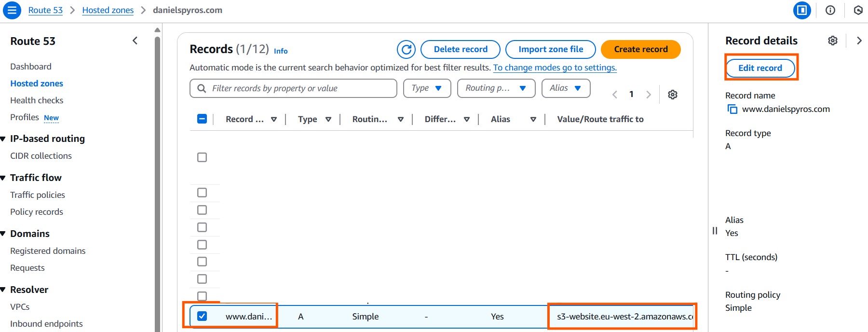Open the Routing policy filter dropdown
The image size is (868, 332).
[496, 88]
